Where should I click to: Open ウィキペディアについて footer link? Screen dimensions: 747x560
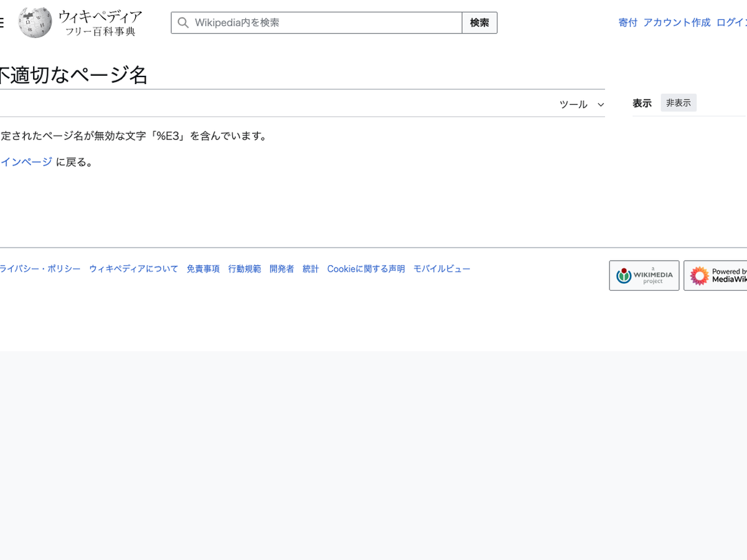[133, 269]
